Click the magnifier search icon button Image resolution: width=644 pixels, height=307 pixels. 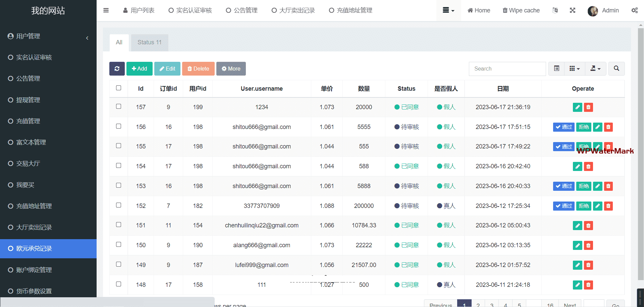[616, 69]
